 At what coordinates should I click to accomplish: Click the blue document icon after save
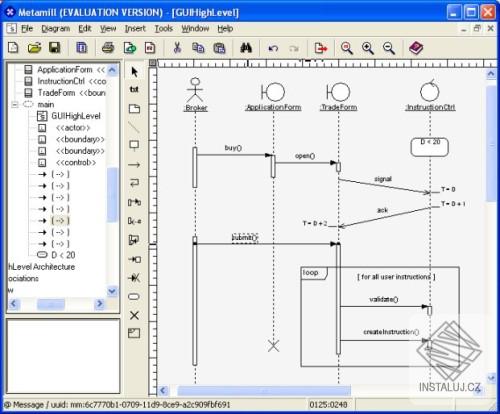coord(81,48)
